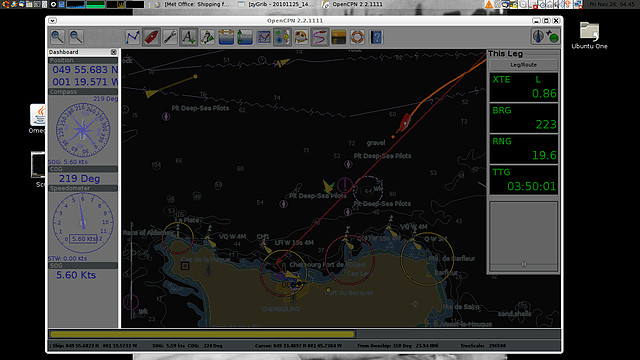Click the Leg/Route button

tap(523, 65)
